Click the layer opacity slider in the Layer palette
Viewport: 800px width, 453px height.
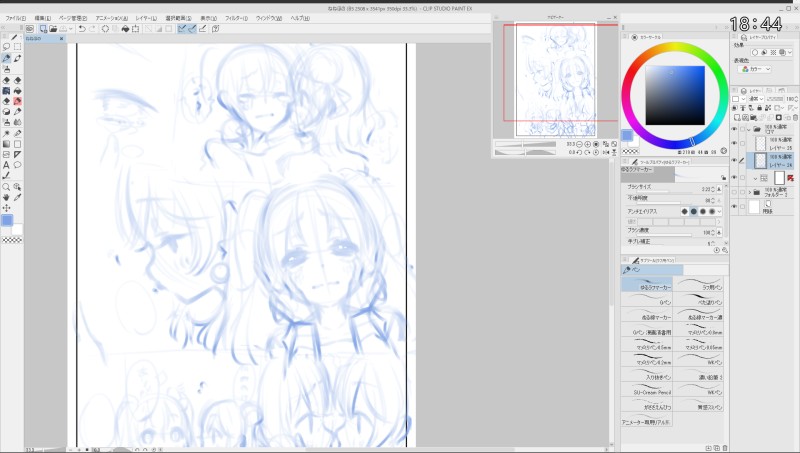coord(775,99)
